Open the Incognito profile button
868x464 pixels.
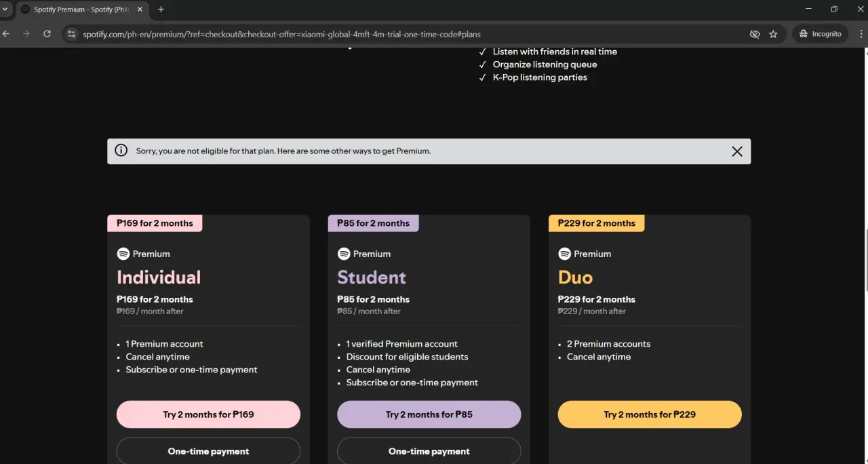click(820, 34)
